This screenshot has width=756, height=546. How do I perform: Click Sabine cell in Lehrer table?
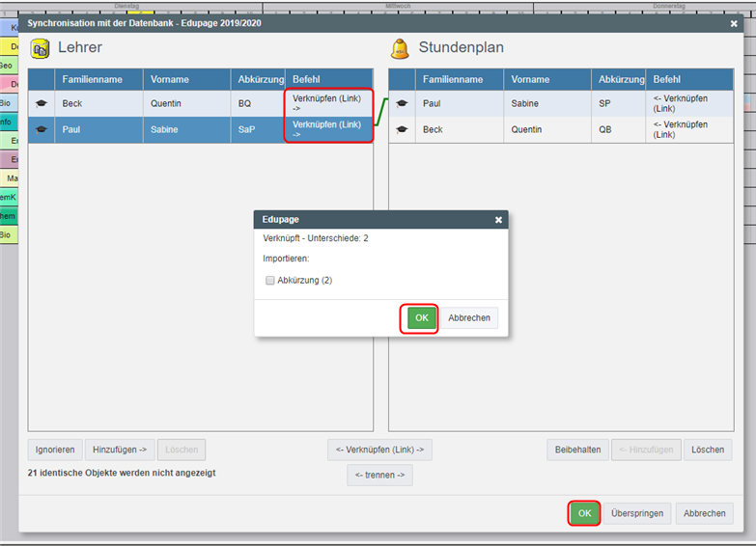[x=187, y=129]
